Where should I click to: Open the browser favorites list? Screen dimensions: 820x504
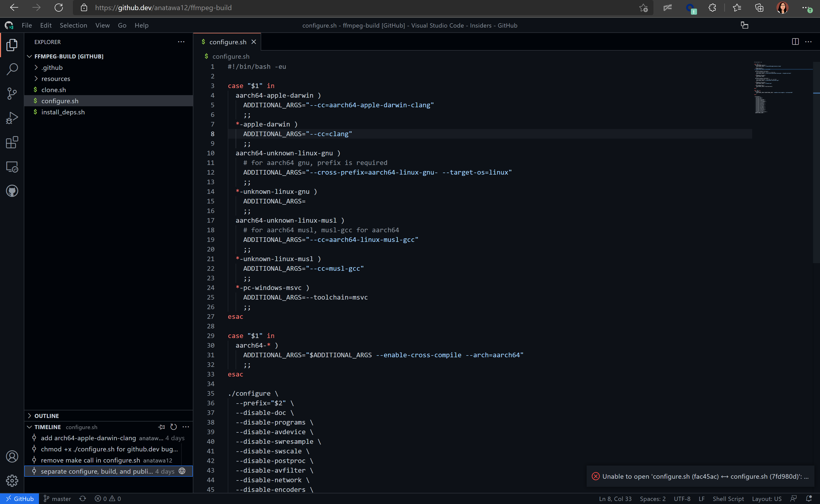[x=737, y=8]
